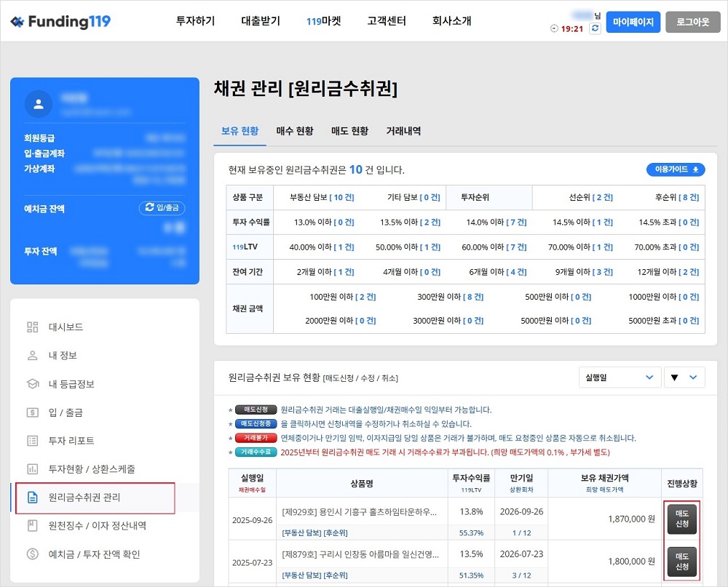Filter by 9개월 이하 [3 건]
The image size is (728, 587).
(x=584, y=272)
